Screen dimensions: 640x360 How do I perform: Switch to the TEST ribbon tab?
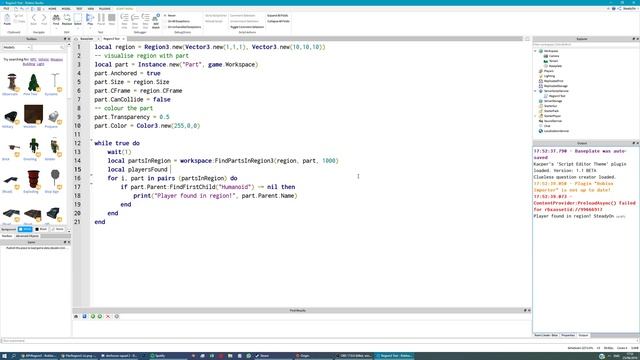point(79,9)
